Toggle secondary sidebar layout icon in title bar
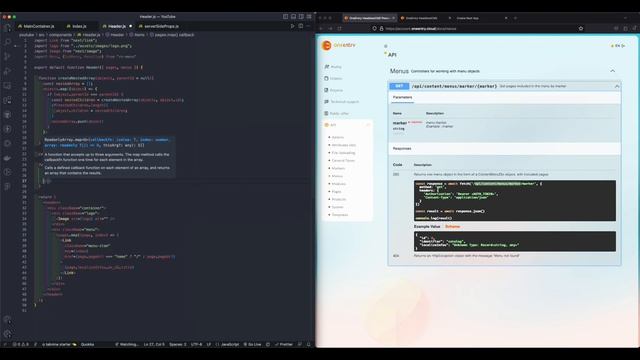The width and height of the screenshot is (640, 360). (301, 17)
